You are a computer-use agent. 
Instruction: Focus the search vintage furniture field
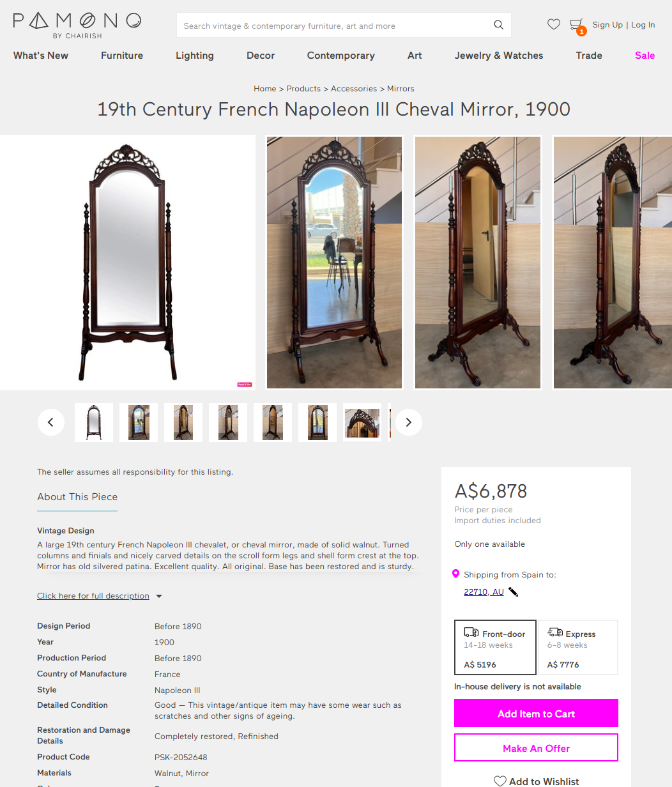coord(335,26)
